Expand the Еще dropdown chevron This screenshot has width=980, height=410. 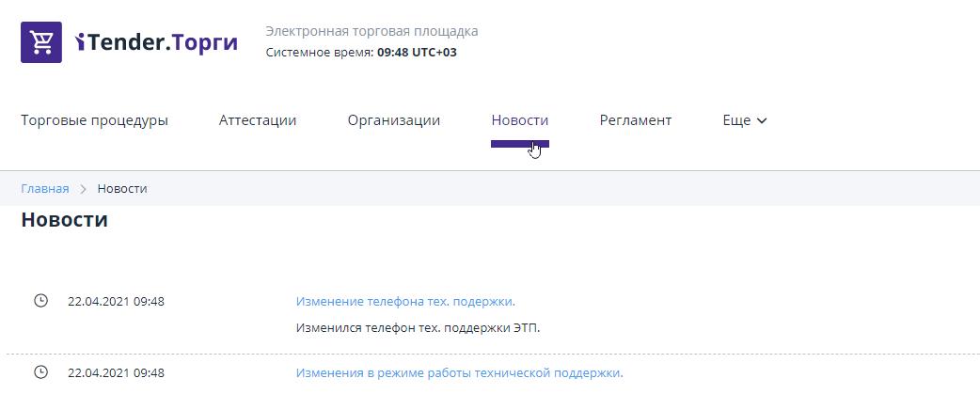pos(762,121)
